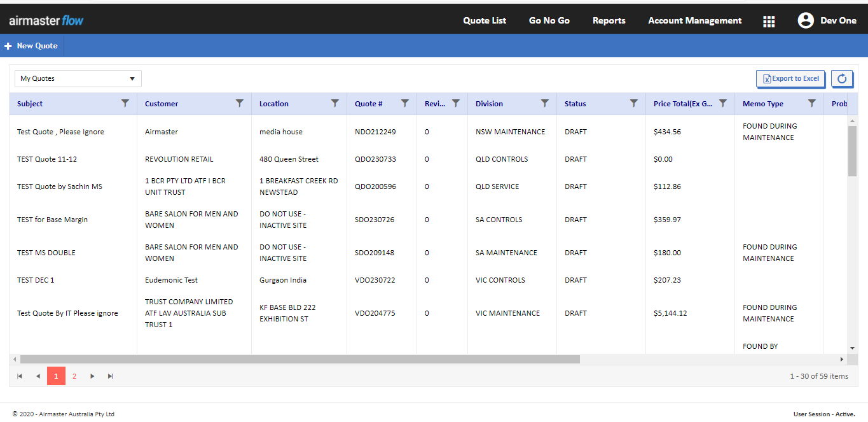Image resolution: width=868 pixels, height=422 pixels.
Task: Open Quote # column filter icon
Action: tap(405, 103)
